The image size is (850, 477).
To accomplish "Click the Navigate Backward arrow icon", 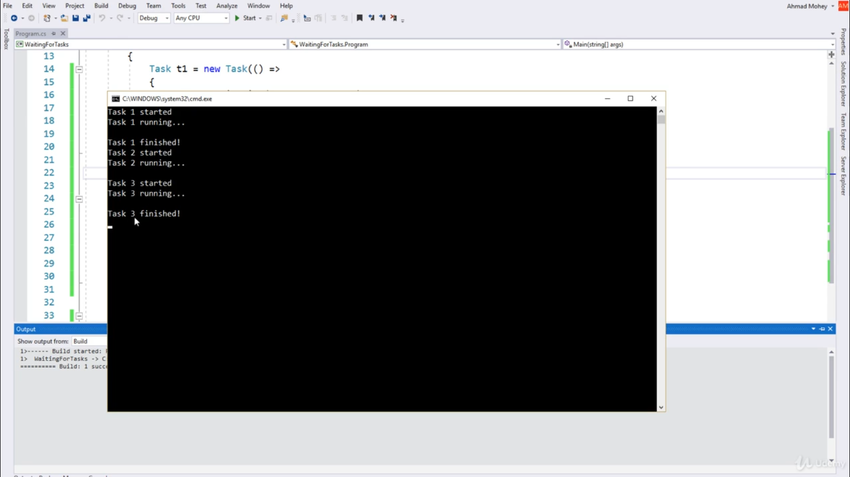I will click(x=14, y=18).
